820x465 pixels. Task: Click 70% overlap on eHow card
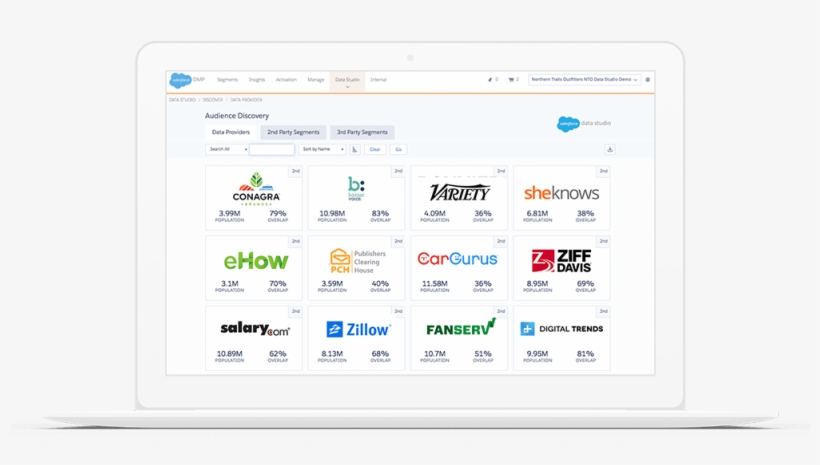pos(278,283)
